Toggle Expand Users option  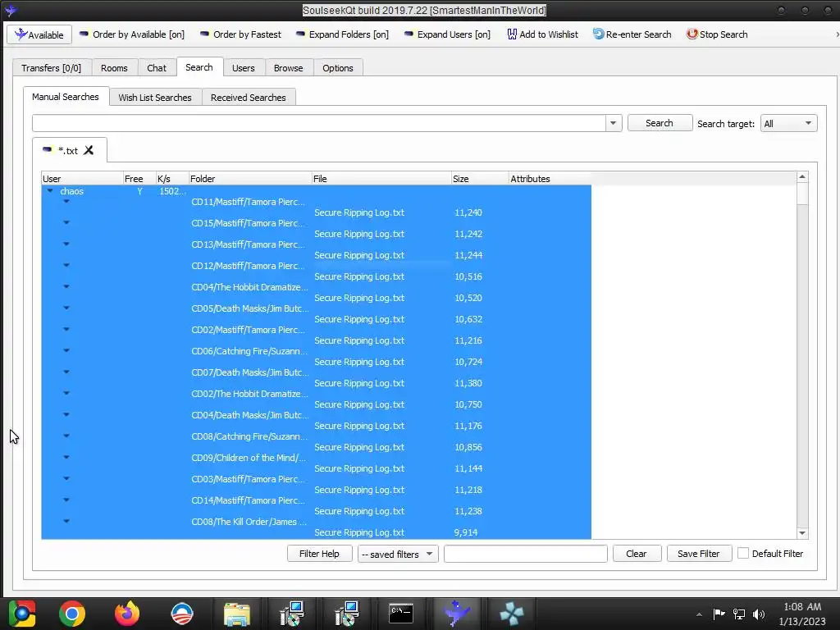tap(447, 34)
